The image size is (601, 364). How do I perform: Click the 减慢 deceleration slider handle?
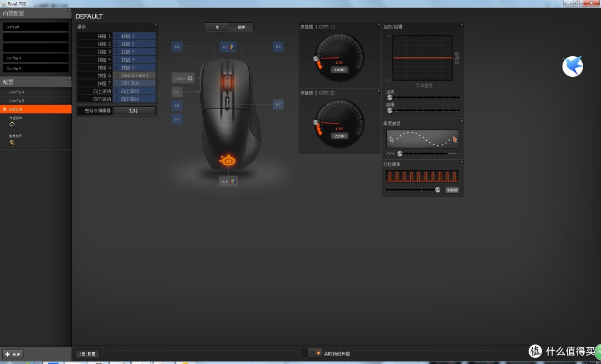(390, 110)
